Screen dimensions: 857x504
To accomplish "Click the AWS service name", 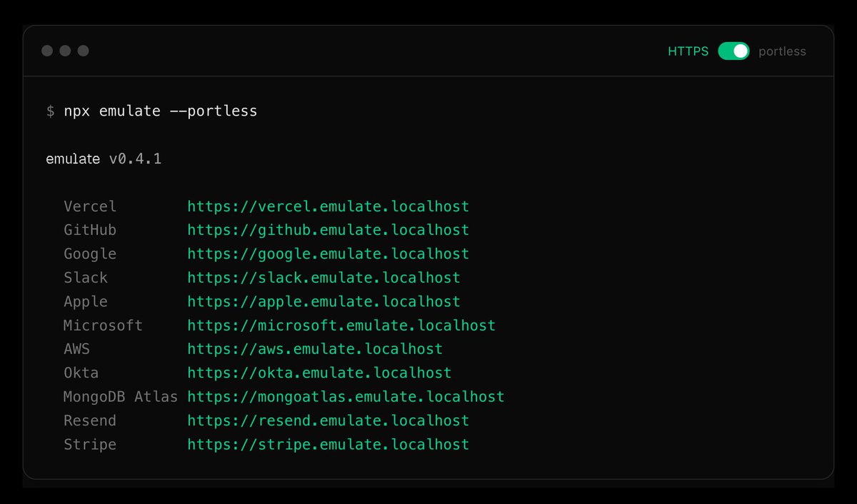I will pos(76,349).
